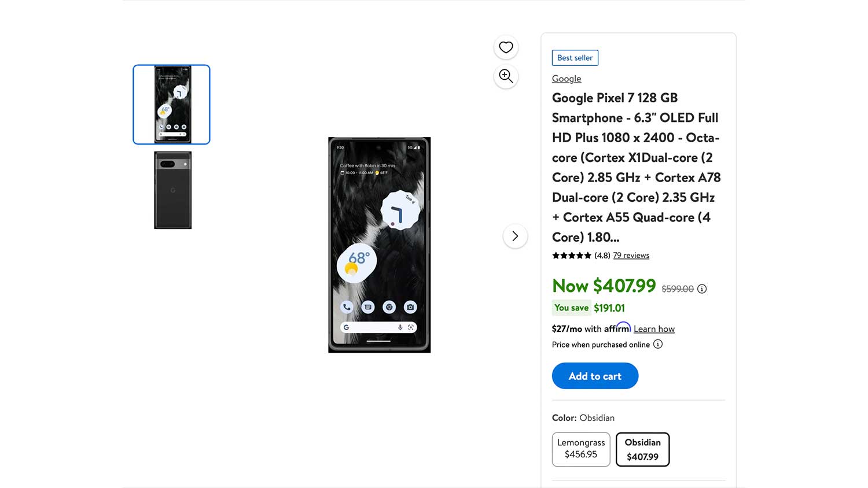The image size is (868, 488).
Task: Select the front view phone thumbnail
Action: pyautogui.click(x=172, y=104)
